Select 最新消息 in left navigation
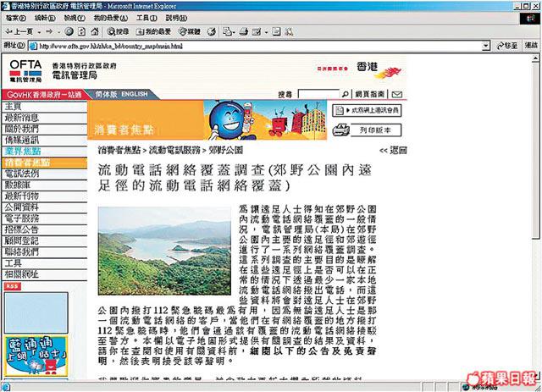This screenshot has height=392, width=542. (x=23, y=117)
